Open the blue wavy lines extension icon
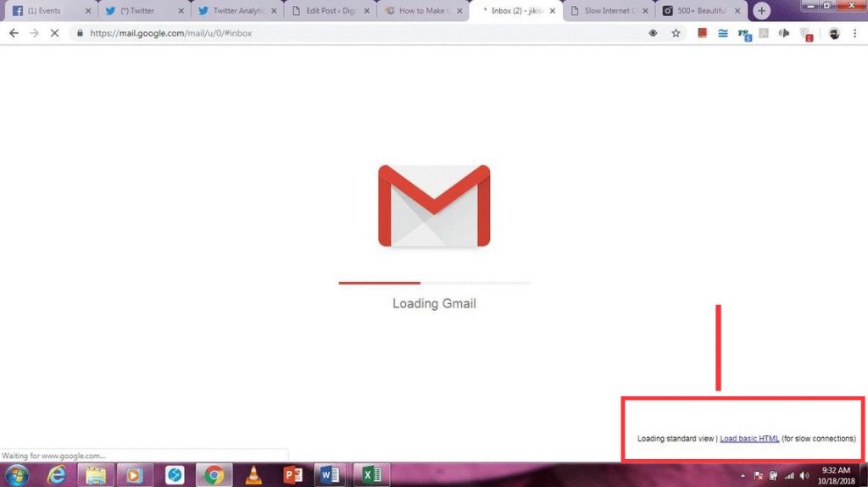This screenshot has height=487, width=868. [x=723, y=33]
